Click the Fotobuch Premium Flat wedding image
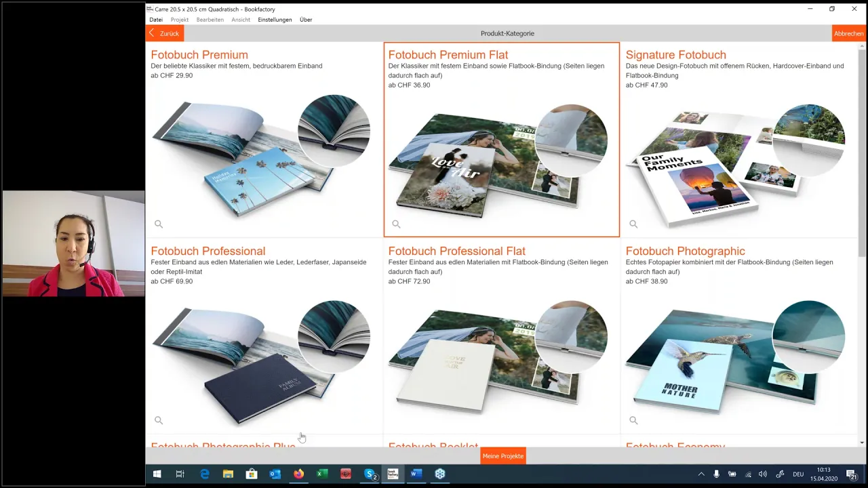 [x=498, y=161]
